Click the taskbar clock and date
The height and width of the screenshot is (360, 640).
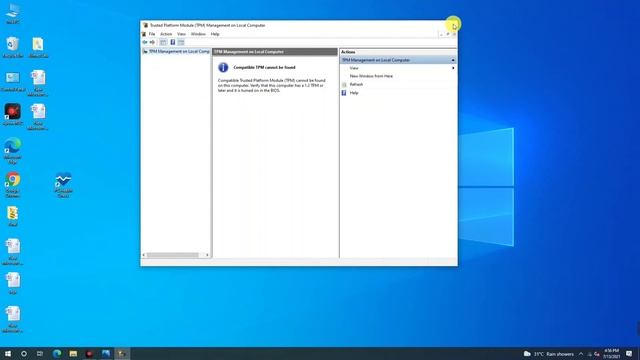611,353
